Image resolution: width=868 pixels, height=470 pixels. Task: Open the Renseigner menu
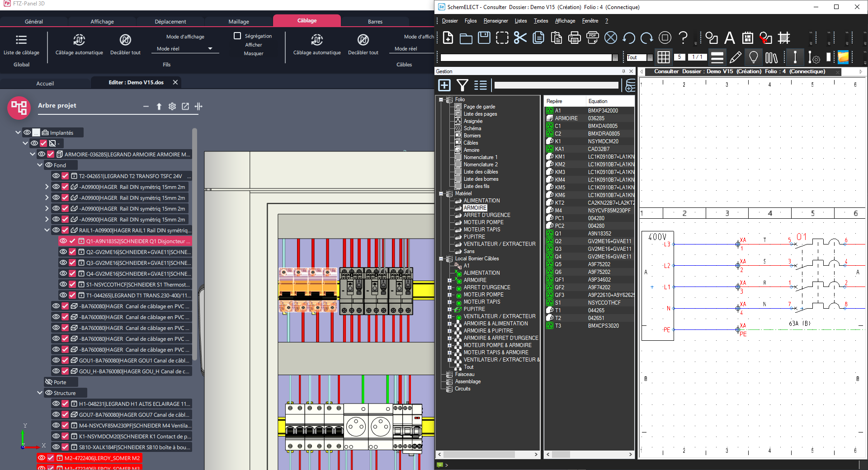tap(495, 21)
